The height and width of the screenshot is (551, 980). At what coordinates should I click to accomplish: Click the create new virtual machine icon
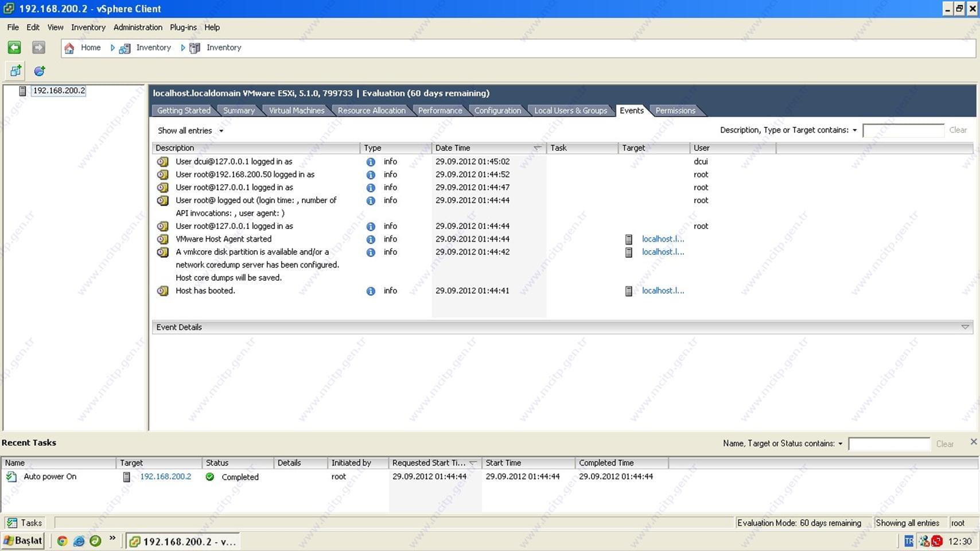click(15, 71)
